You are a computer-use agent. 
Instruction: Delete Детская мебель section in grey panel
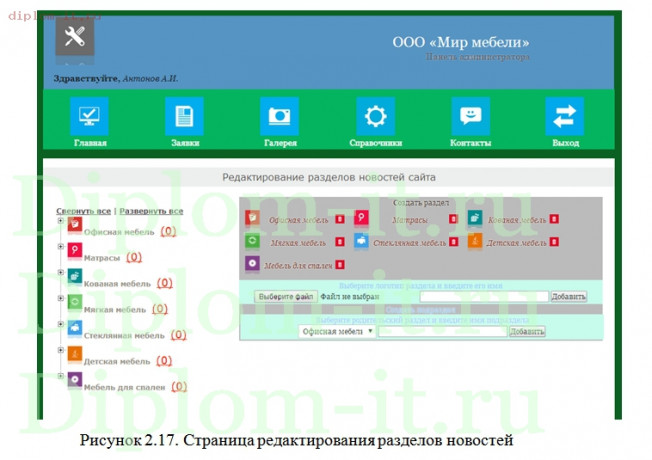[554, 242]
